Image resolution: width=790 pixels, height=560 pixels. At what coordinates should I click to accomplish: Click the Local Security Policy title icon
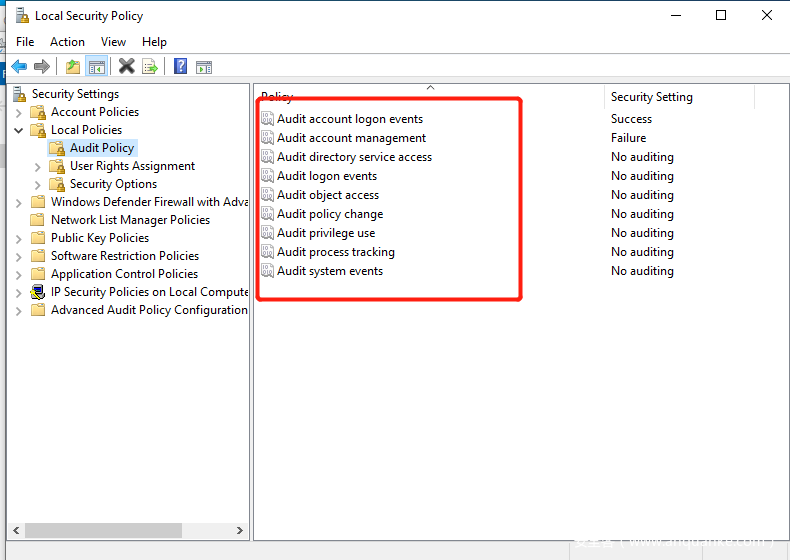coord(22,16)
